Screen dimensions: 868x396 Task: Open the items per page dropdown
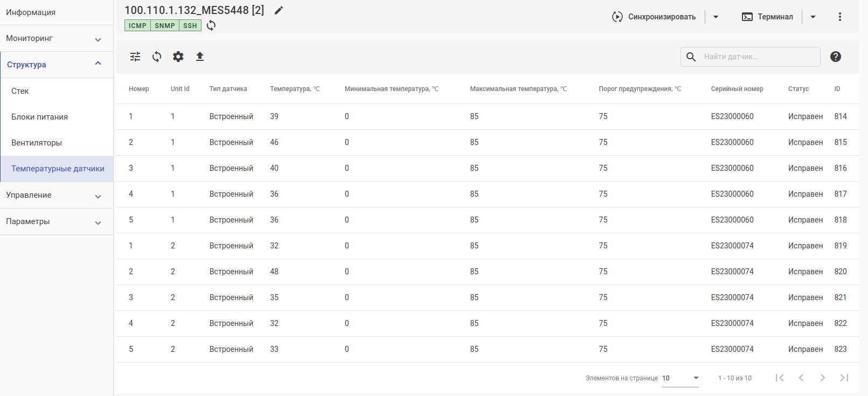[x=680, y=378]
